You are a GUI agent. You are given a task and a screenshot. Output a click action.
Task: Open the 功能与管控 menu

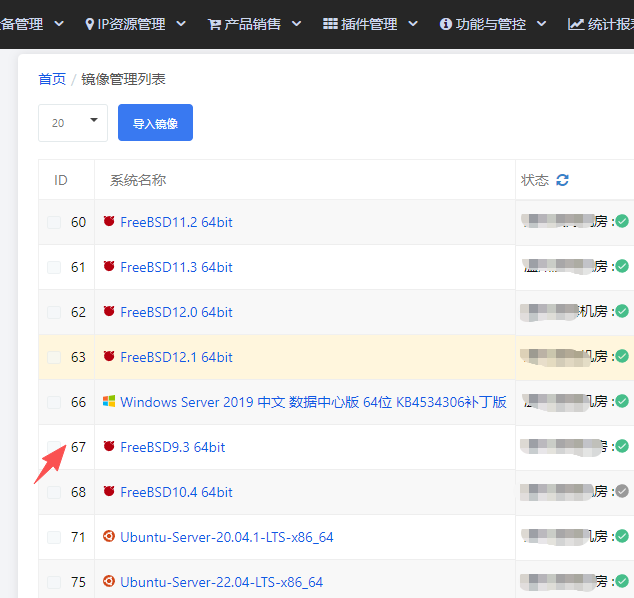coord(493,24)
